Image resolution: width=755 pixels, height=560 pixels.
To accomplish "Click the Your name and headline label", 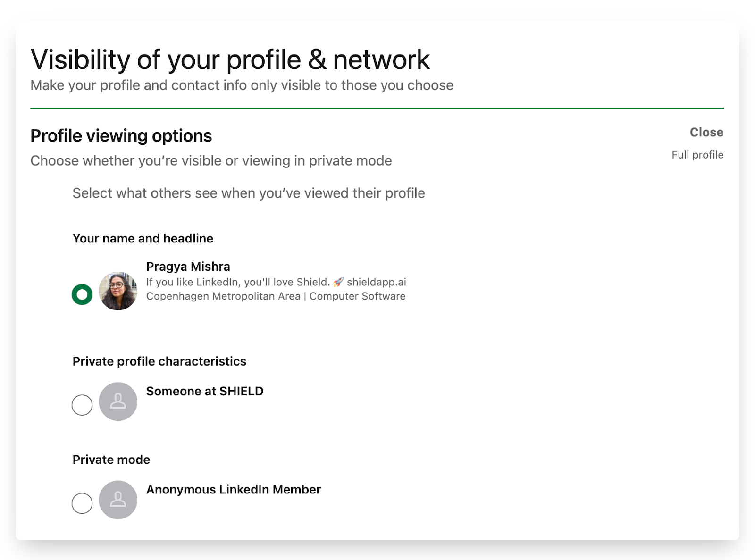I will tap(143, 239).
